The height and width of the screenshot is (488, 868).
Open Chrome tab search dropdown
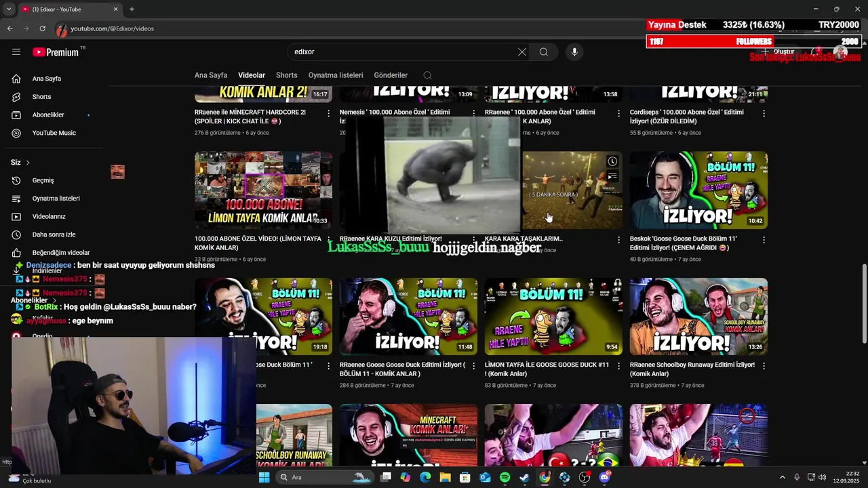[9, 9]
